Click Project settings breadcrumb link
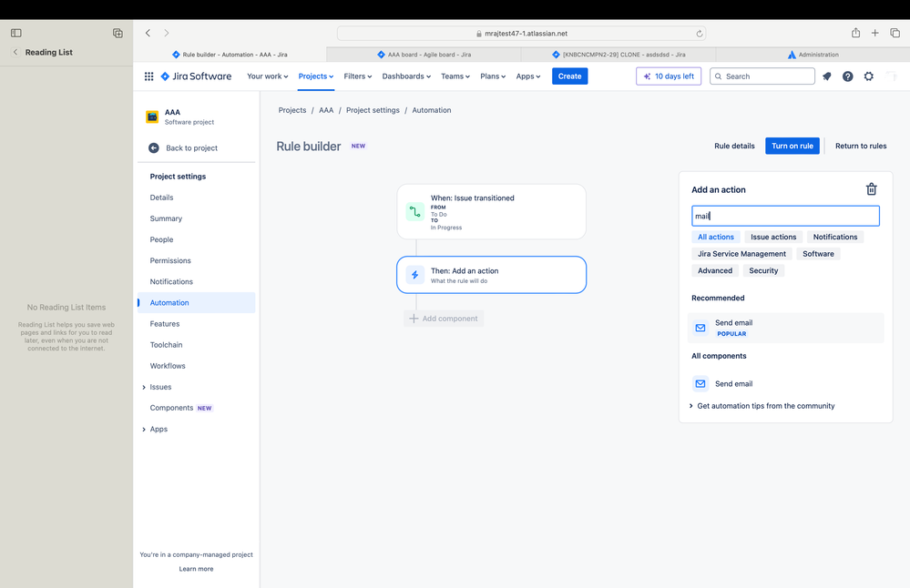 tap(373, 110)
